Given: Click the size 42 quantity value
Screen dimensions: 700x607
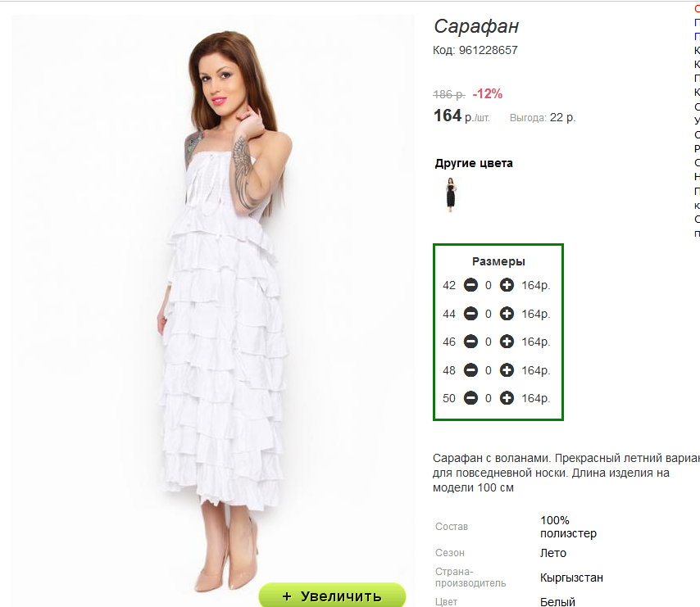Looking at the screenshot, I should click(489, 285).
